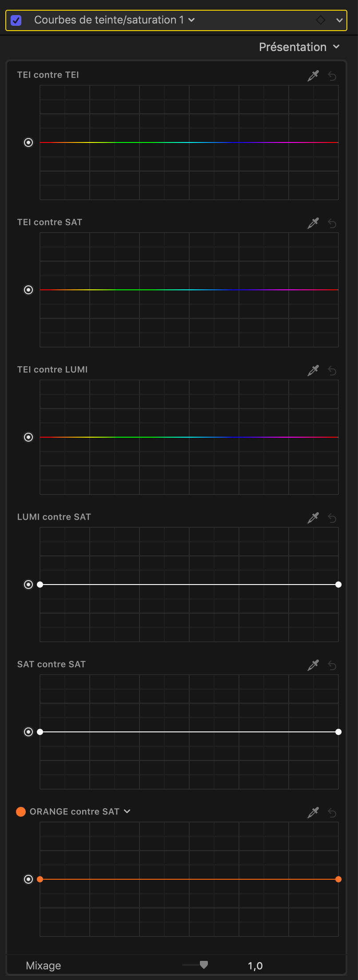Activate the ORANGE contre SAT eyedropper
358x980 pixels.
(313, 813)
